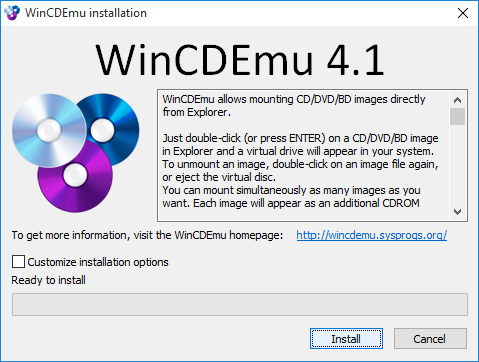Close the WinCDEmu installation window
Viewport: 479px width, 362px height.
pos(463,13)
